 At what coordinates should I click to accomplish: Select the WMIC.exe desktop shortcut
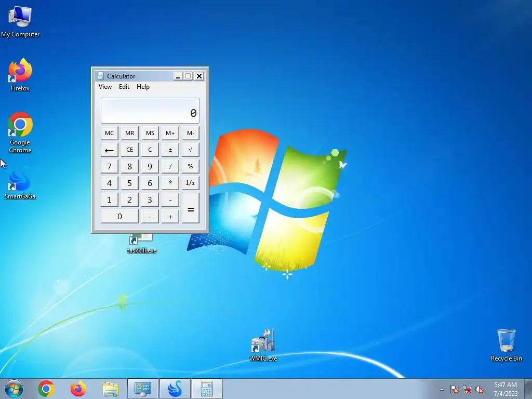click(263, 345)
